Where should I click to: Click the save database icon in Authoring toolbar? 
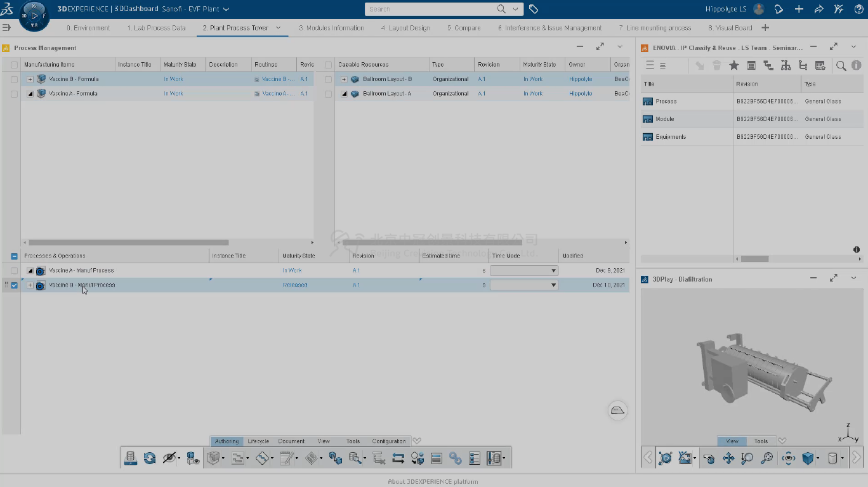(131, 458)
